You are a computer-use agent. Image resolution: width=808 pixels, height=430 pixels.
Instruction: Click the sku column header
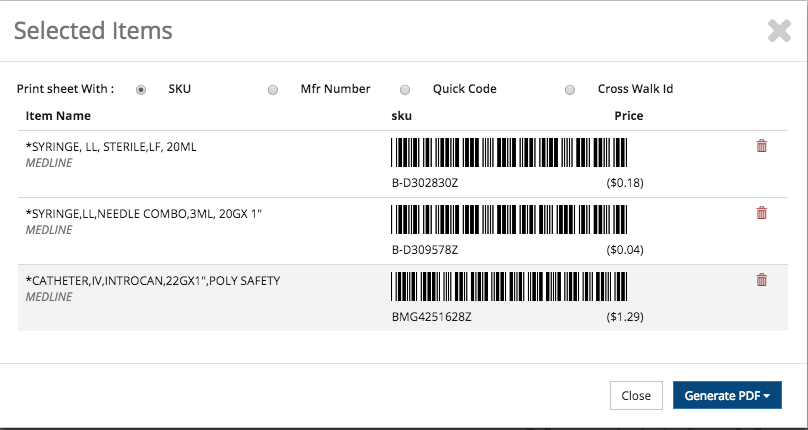tap(401, 115)
